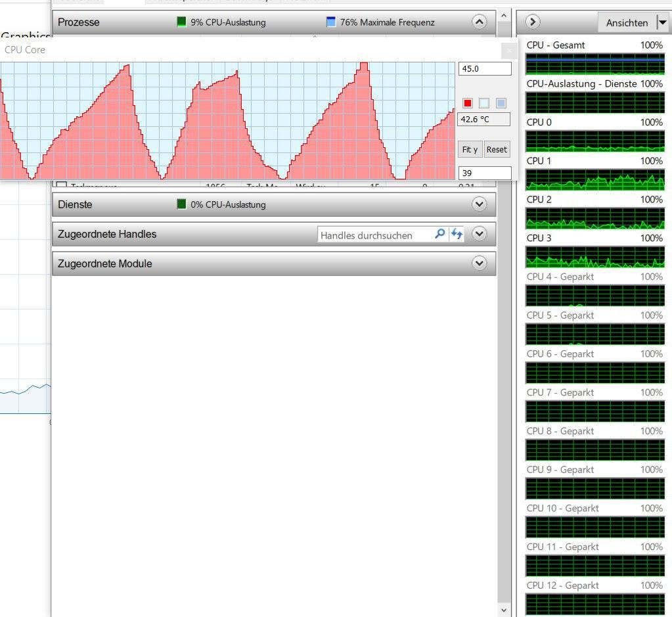Click the CPU 0 usage graph
Viewport: 672px width, 617px height.
595,141
